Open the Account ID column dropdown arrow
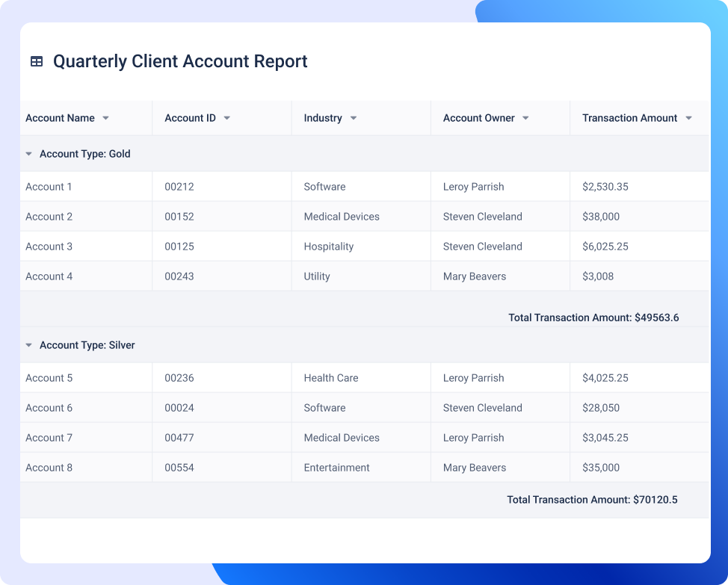 [x=227, y=118]
